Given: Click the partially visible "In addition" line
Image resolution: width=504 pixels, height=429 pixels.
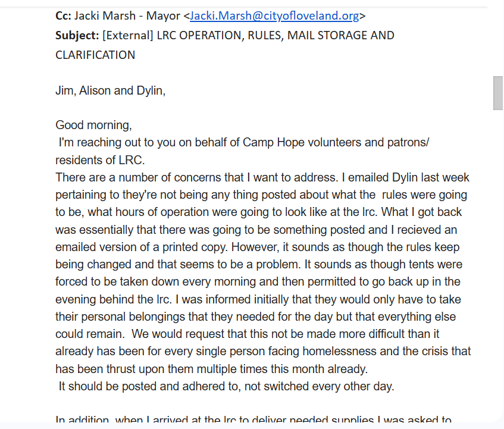Looking at the screenshot, I should point(83,421).
